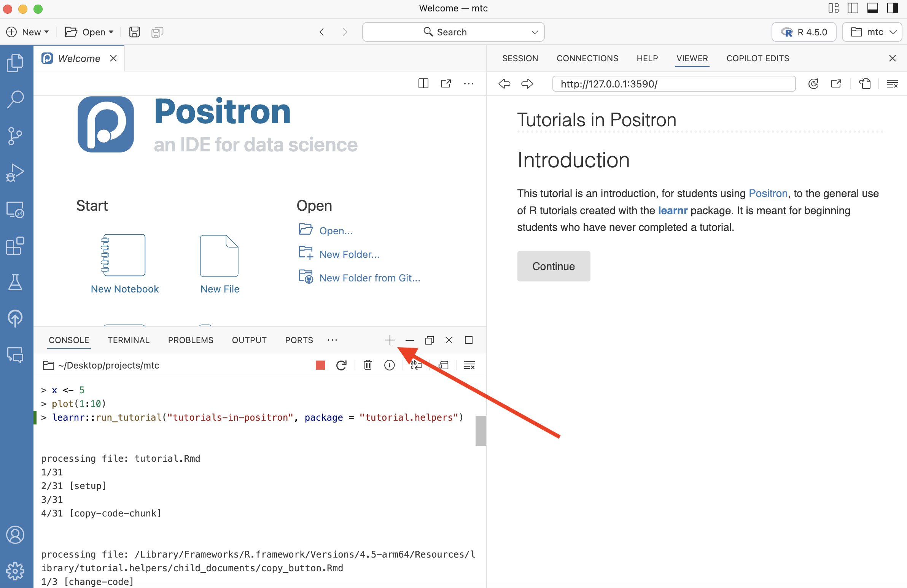This screenshot has width=907, height=588.
Task: Start a new console session with plus
Action: point(390,340)
